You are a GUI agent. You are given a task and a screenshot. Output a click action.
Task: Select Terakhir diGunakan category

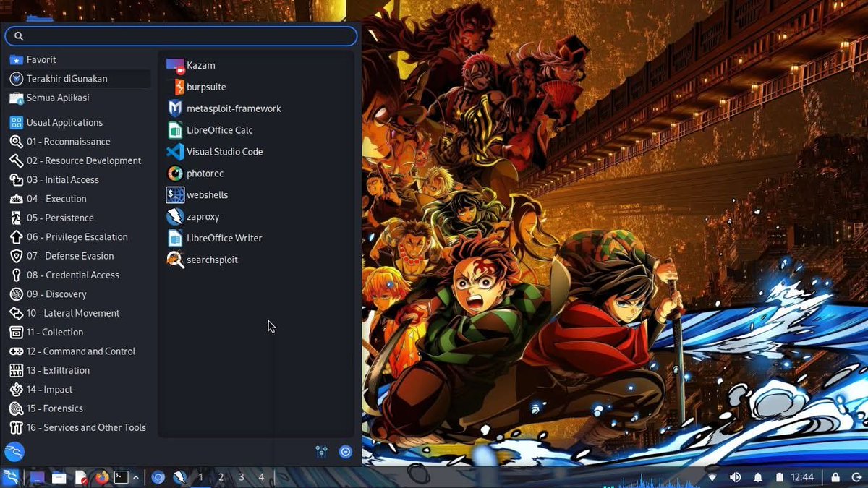(x=79, y=78)
